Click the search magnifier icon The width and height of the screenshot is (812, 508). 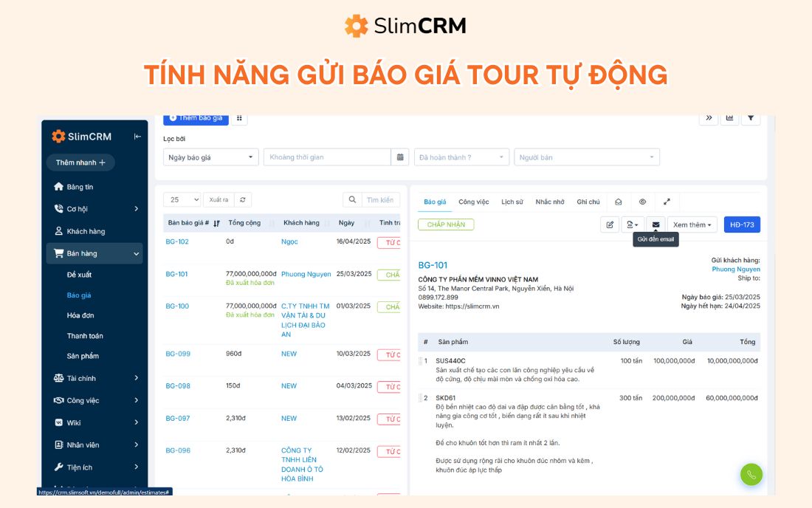click(352, 199)
